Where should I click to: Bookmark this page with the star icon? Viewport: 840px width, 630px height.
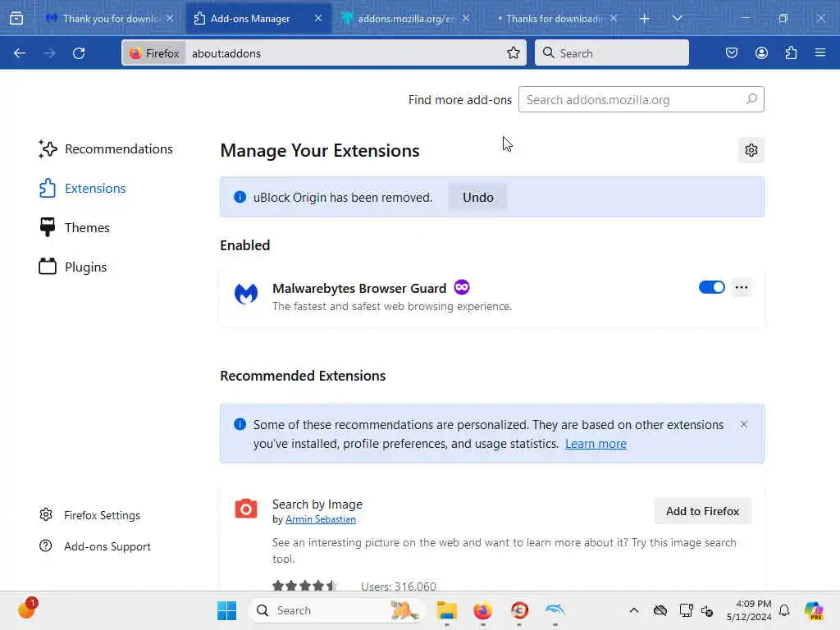(514, 52)
